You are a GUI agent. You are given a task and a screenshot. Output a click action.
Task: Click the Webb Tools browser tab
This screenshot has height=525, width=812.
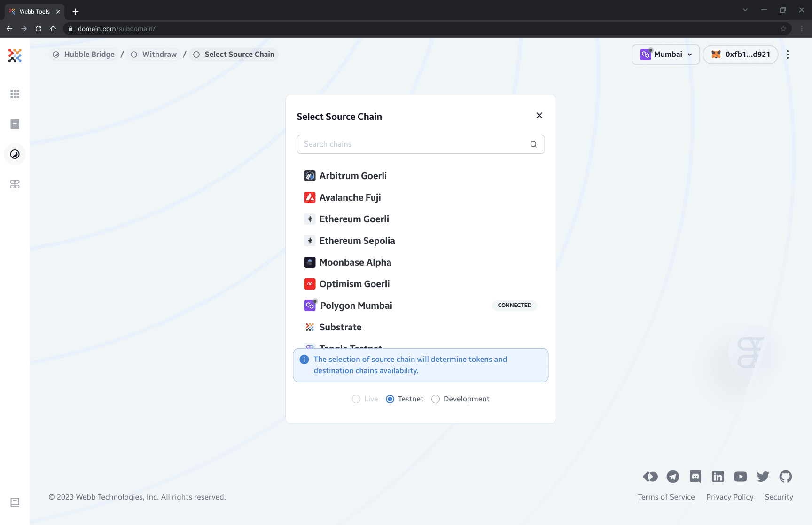(34, 11)
